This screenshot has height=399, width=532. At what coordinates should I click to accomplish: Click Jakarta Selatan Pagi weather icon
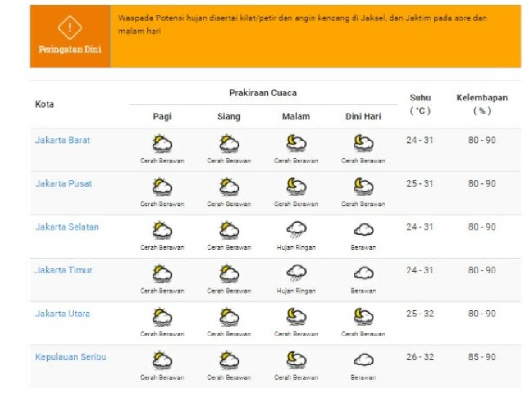pos(162,230)
